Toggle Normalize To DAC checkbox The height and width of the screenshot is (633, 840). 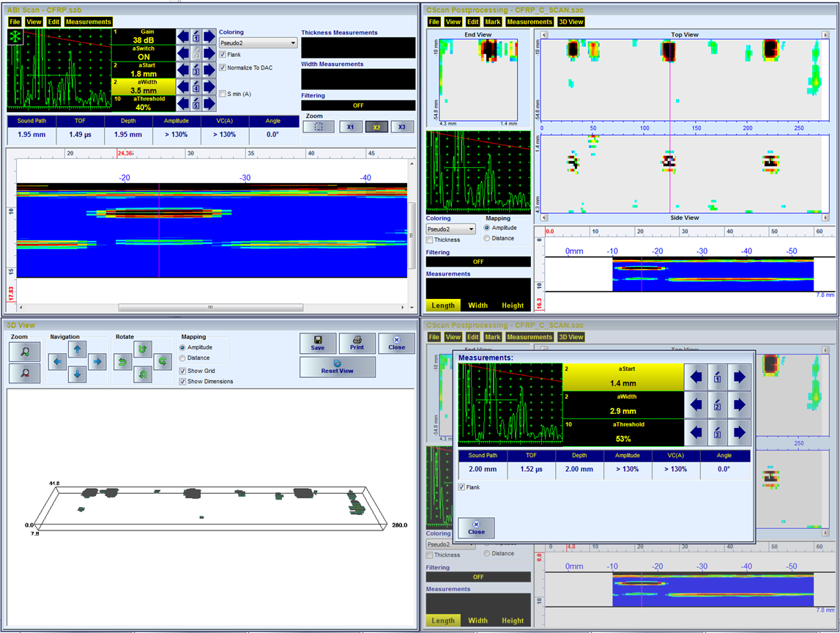[223, 67]
